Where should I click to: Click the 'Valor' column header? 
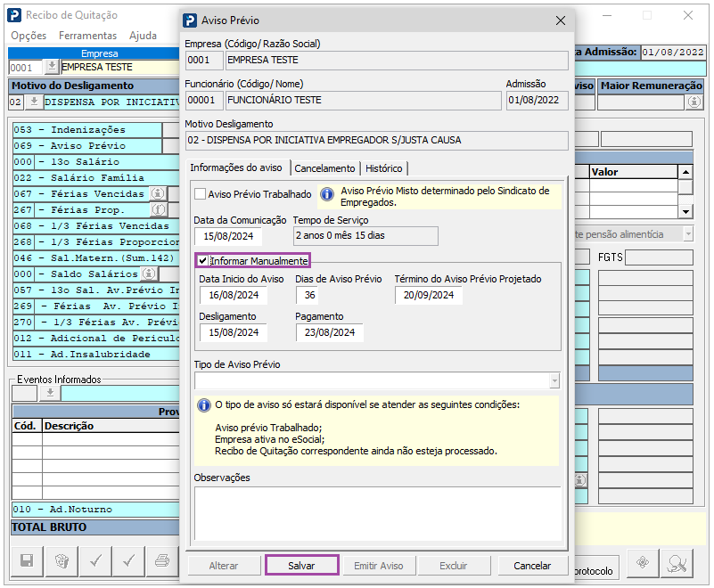click(634, 172)
